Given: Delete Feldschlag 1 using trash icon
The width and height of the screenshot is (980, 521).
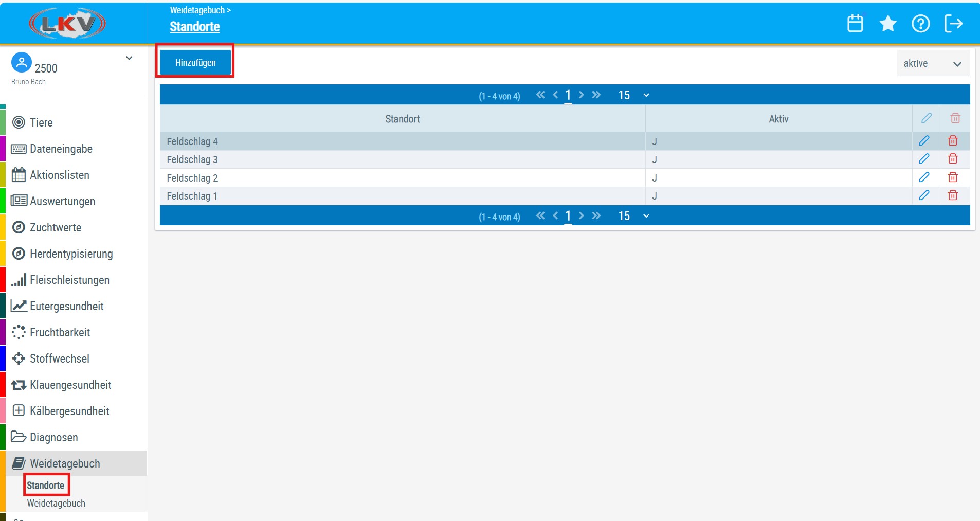Looking at the screenshot, I should coord(953,195).
